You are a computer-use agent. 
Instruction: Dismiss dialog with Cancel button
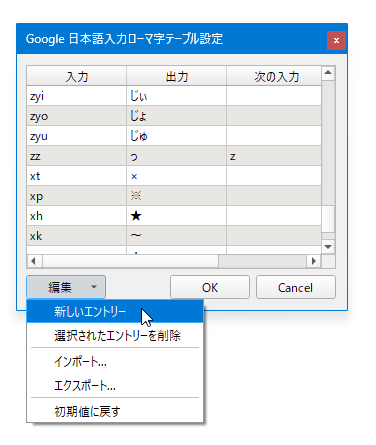point(295,287)
